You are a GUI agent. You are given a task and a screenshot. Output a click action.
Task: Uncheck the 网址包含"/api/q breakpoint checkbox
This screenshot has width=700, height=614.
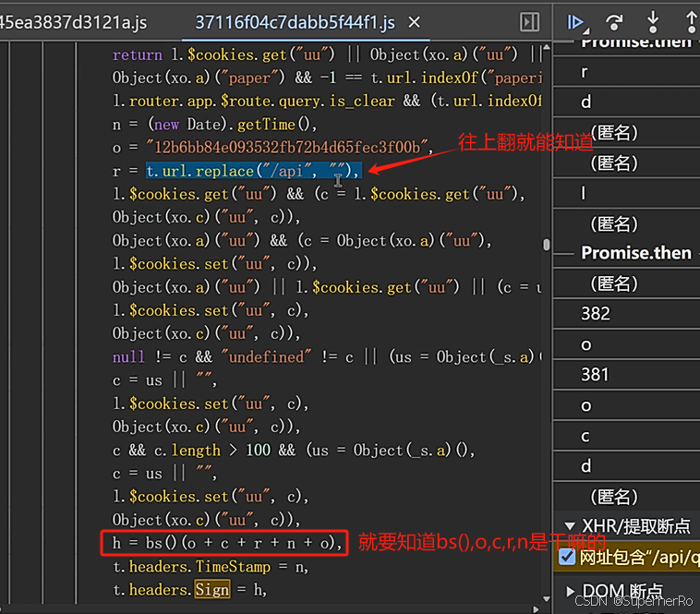point(567,557)
